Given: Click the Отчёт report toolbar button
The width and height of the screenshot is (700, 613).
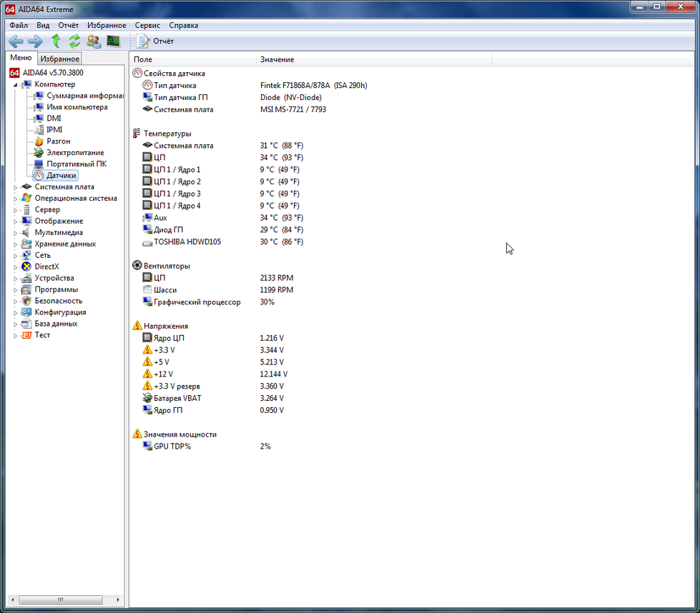Looking at the screenshot, I should 155,41.
